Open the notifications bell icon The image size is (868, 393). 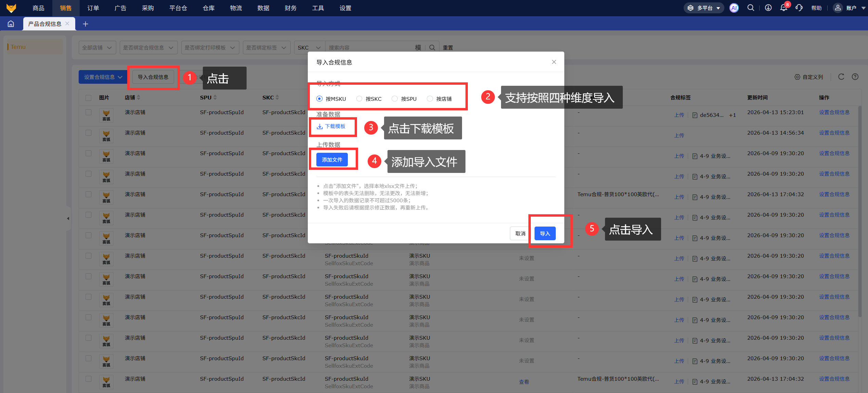[784, 8]
